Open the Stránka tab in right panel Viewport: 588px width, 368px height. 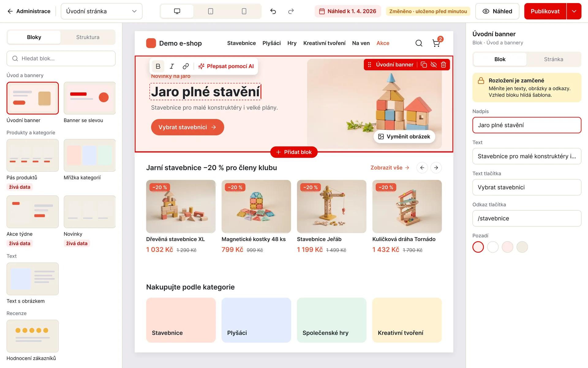(x=553, y=59)
